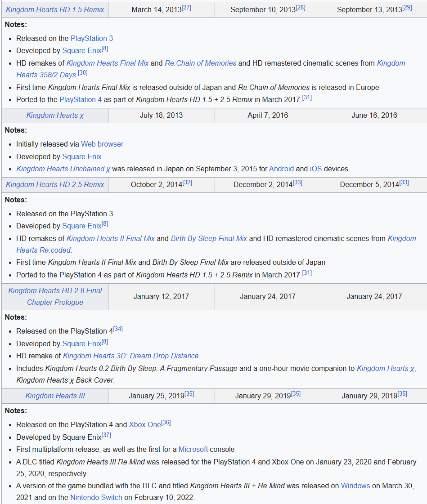Open citation 31 in HD 2.5 Remix notes
This screenshot has width=427, height=504.
(x=307, y=273)
